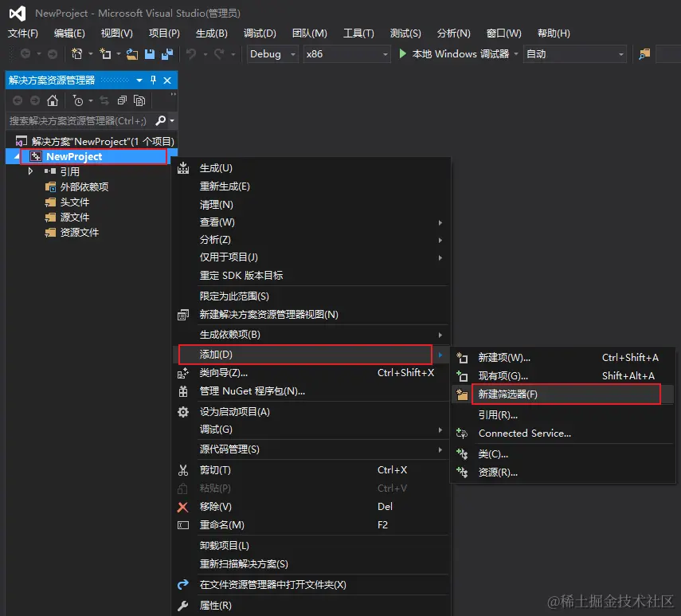Choose 新建筛选器(F) in the submenu
The image size is (681, 616).
pyautogui.click(x=563, y=394)
